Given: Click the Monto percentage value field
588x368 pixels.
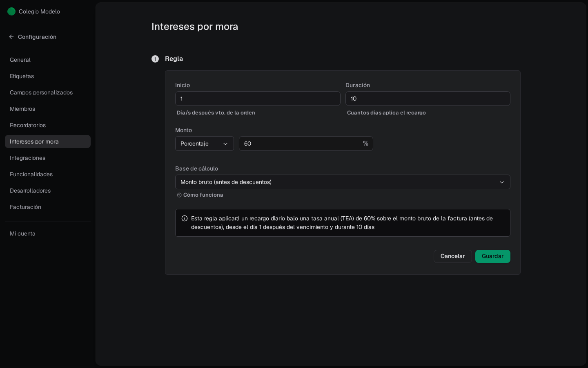Looking at the screenshot, I should click(306, 144).
